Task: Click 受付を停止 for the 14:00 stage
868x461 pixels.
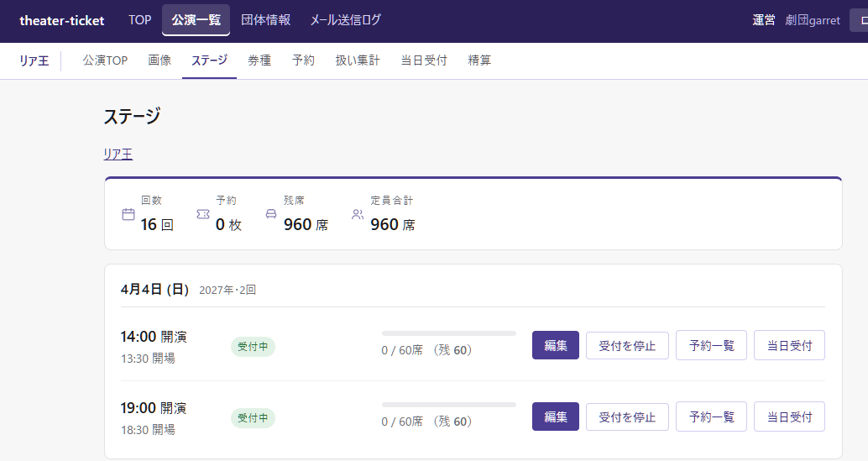Action: pos(627,345)
